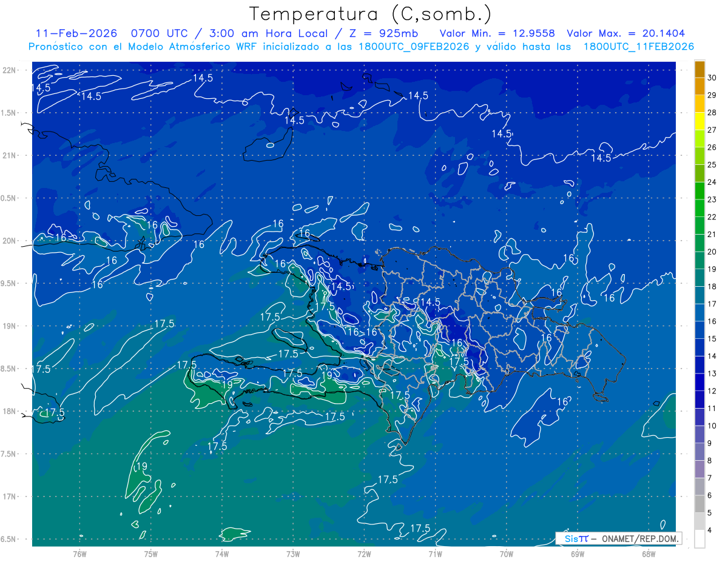Image resolution: width=728 pixels, height=562 pixels.
Task: Click the color bar label '10'
Action: (712, 426)
